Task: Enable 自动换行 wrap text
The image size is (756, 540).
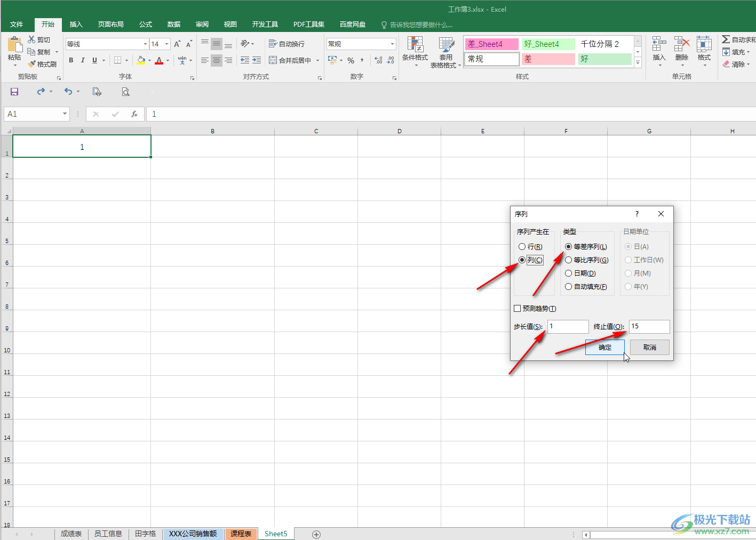Action: pos(287,44)
